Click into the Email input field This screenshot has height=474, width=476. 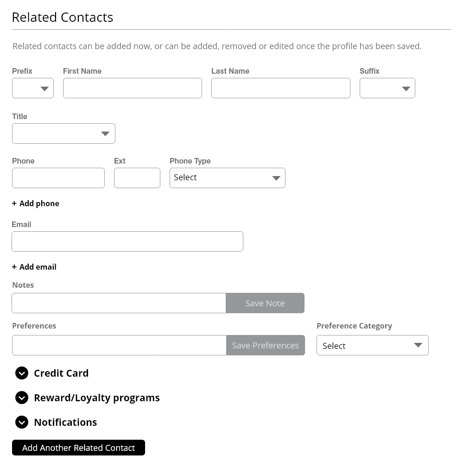click(127, 242)
